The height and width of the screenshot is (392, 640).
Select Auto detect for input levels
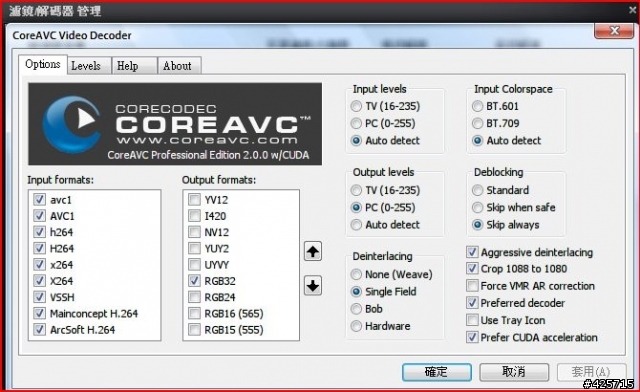(x=356, y=141)
